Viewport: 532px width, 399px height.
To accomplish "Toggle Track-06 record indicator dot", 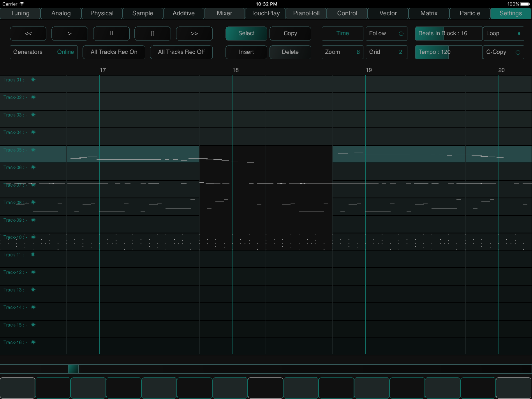I will [33, 167].
